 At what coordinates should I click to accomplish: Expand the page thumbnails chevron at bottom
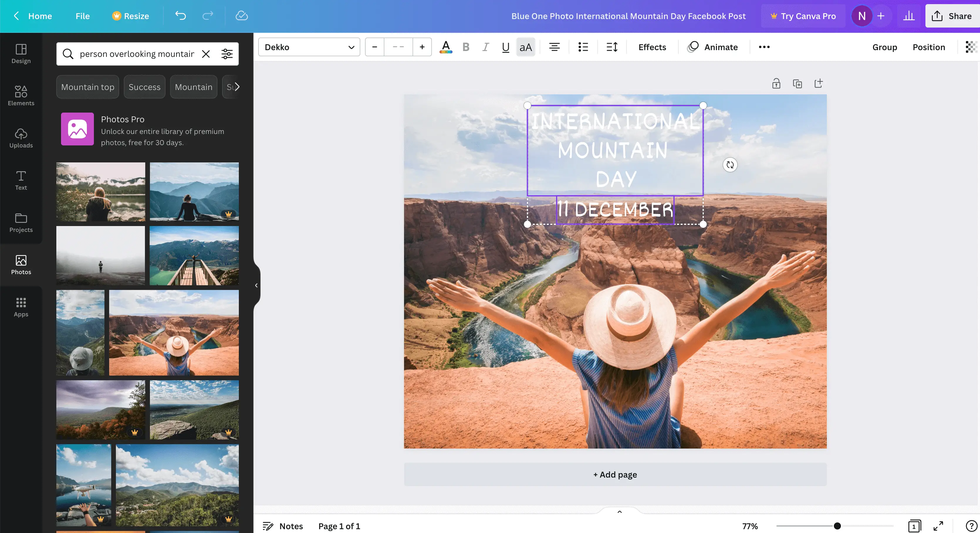tap(619, 512)
